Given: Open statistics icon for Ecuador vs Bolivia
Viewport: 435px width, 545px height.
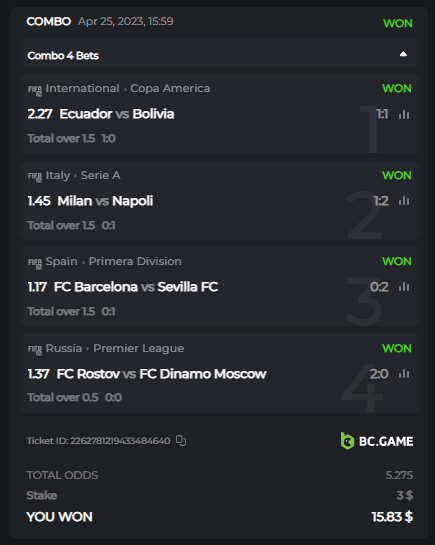Looking at the screenshot, I should (x=404, y=114).
